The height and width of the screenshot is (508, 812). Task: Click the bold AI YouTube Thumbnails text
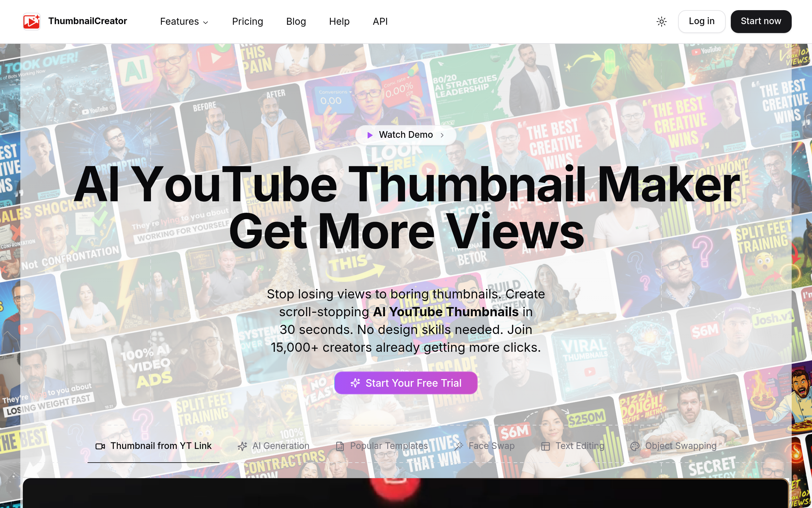pyautogui.click(x=446, y=312)
